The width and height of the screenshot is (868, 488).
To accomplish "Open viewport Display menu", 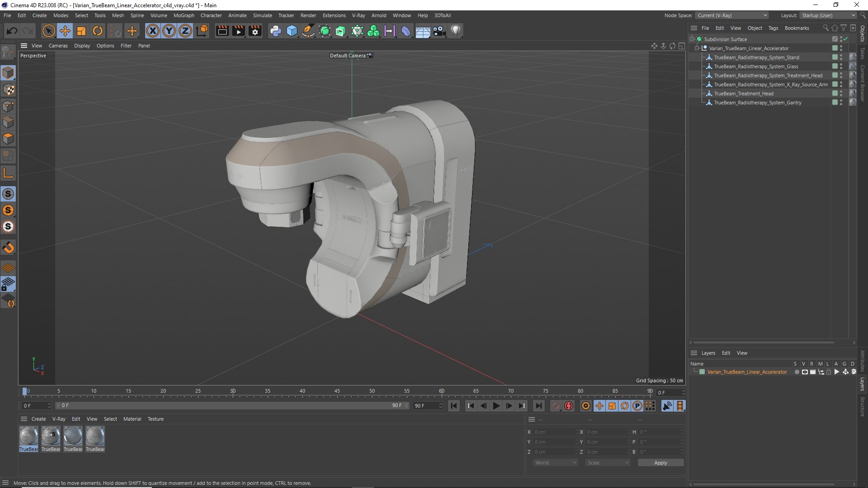I will [82, 46].
